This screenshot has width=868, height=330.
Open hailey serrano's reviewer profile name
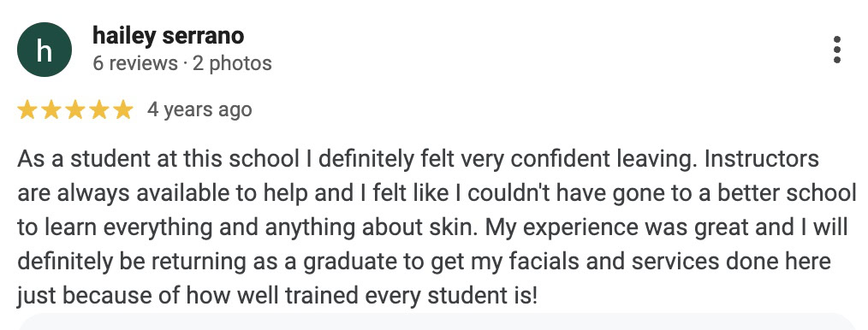click(x=169, y=36)
